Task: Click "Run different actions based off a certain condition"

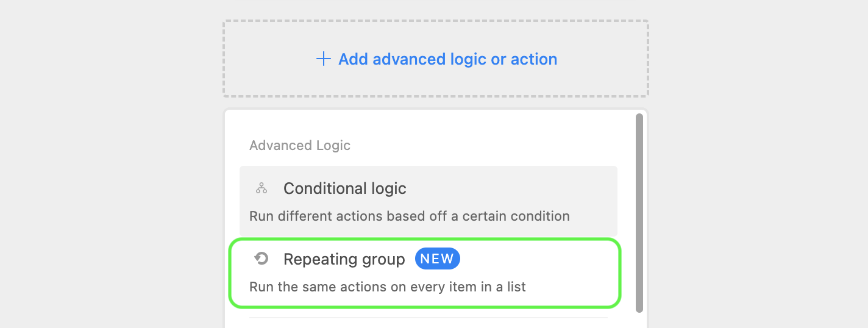Action: click(410, 216)
